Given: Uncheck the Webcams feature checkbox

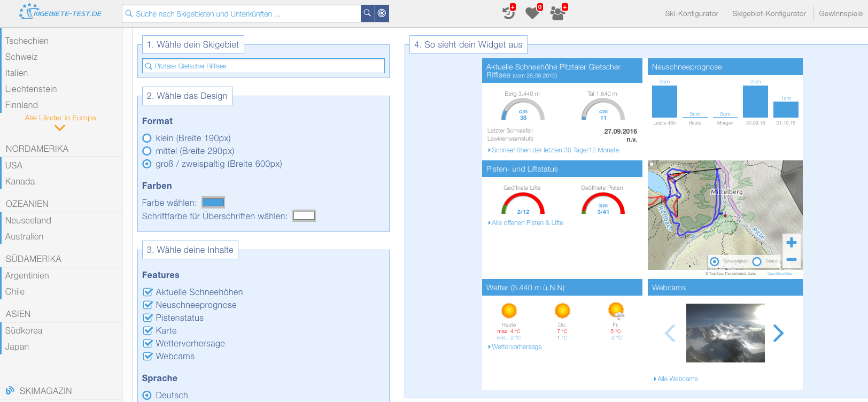Looking at the screenshot, I should point(148,356).
